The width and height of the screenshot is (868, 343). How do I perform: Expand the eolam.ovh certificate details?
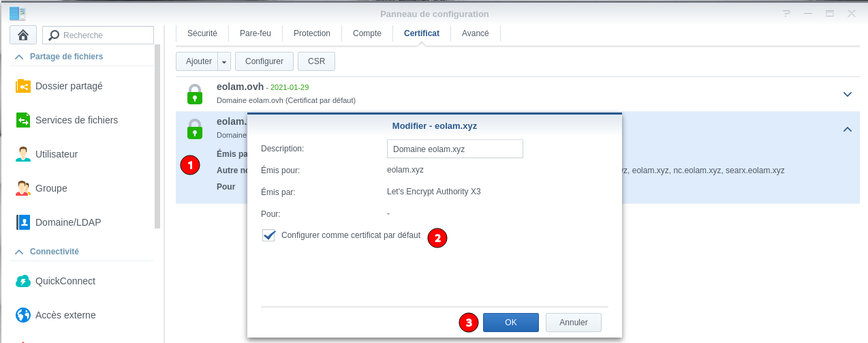click(848, 94)
